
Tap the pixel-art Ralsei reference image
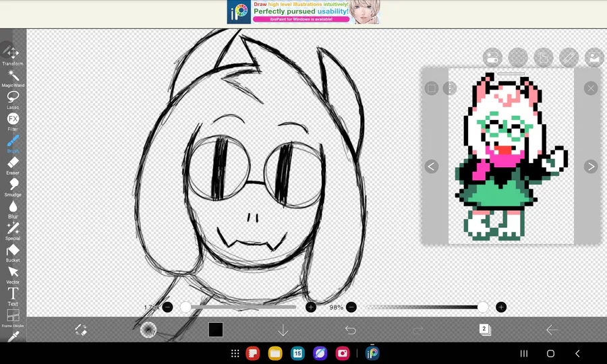(x=511, y=156)
